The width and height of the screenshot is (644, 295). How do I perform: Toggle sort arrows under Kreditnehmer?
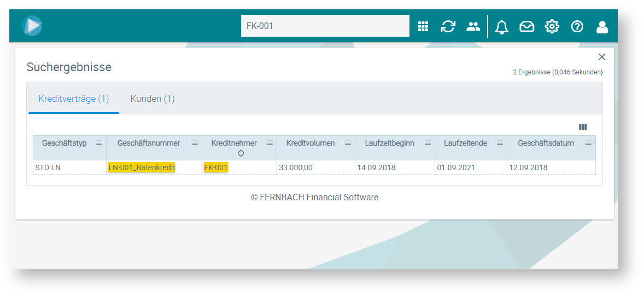tap(241, 153)
